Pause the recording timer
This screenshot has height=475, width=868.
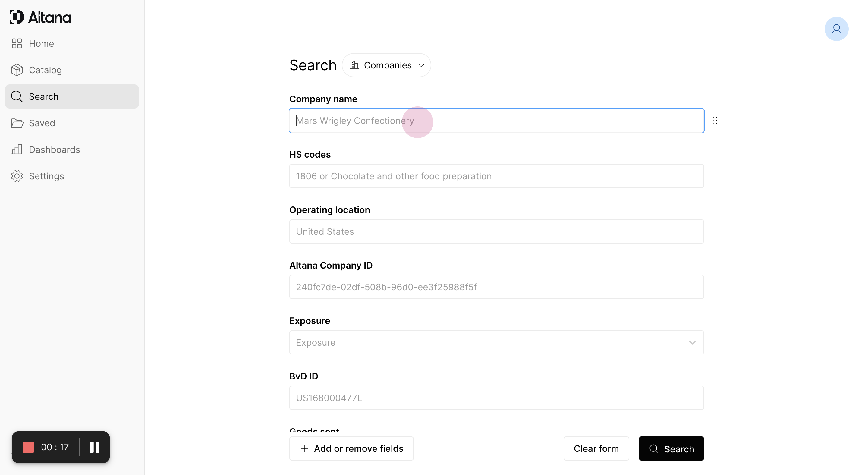(x=94, y=447)
